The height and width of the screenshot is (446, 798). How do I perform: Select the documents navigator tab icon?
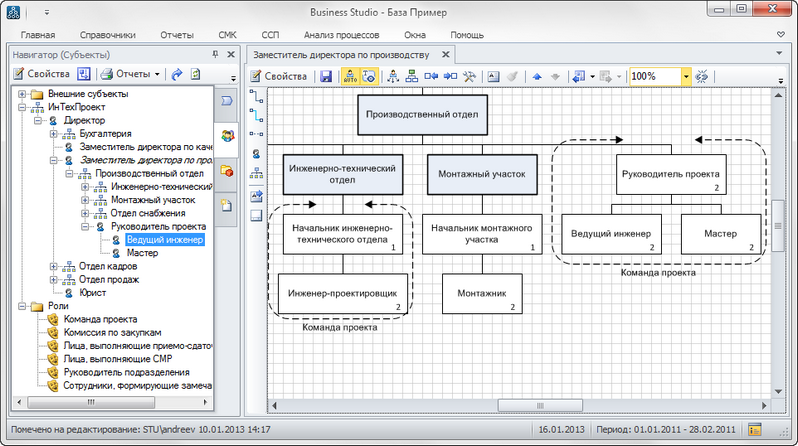point(227,206)
